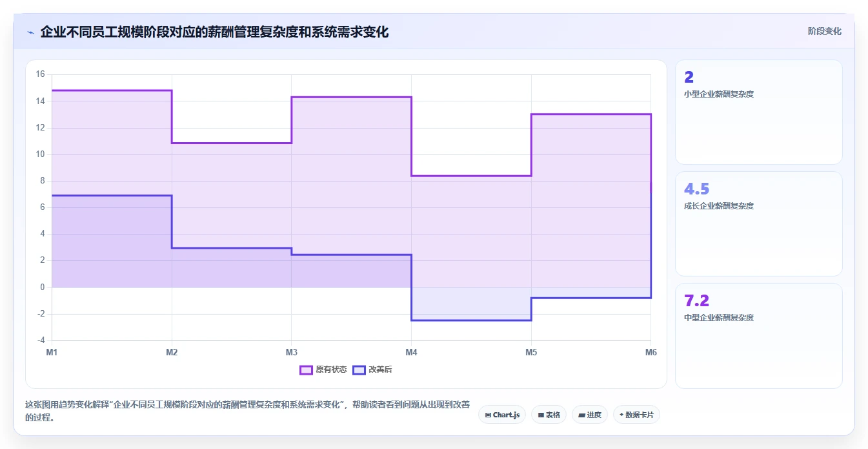
Task: Click the 进度 tag
Action: [x=590, y=415]
